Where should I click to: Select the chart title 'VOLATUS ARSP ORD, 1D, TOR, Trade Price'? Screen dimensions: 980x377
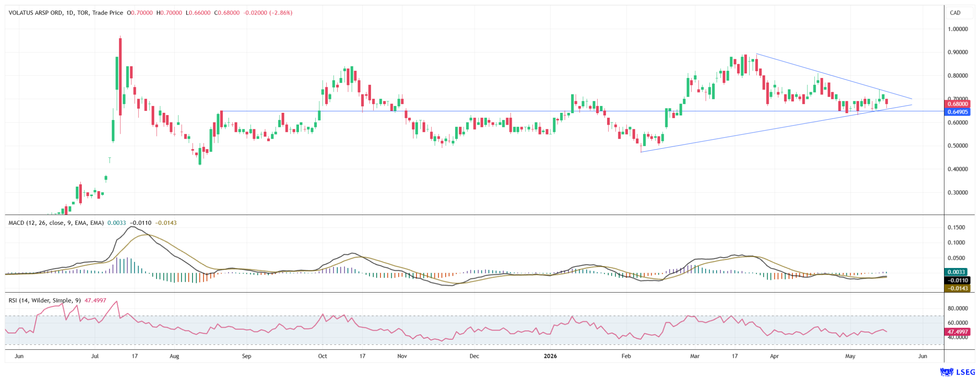click(66, 13)
